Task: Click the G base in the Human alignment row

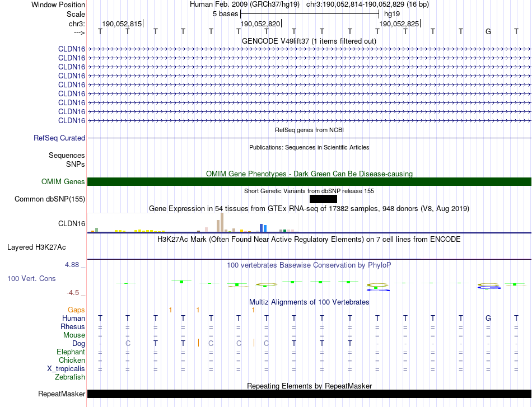Action: pyautogui.click(x=488, y=318)
